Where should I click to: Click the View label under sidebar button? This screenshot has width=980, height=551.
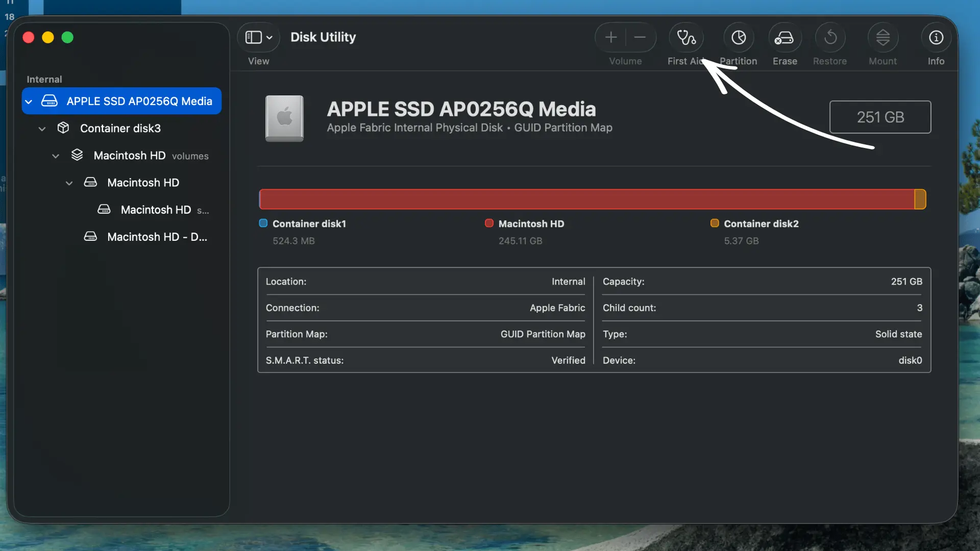259,61
